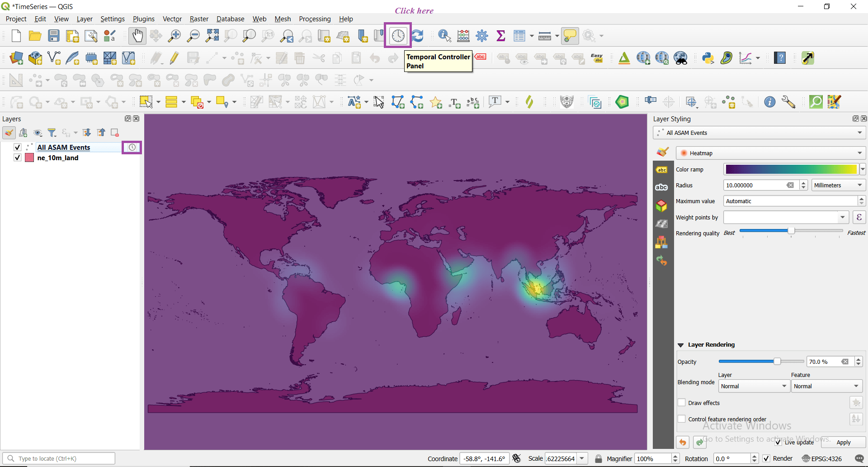Open the Layer blending mode dropdown

pyautogui.click(x=754, y=386)
